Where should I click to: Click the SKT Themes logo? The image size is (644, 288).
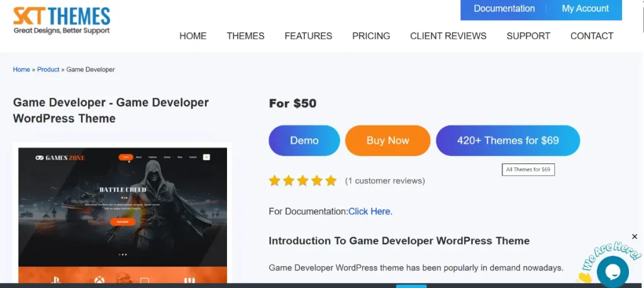(62, 21)
